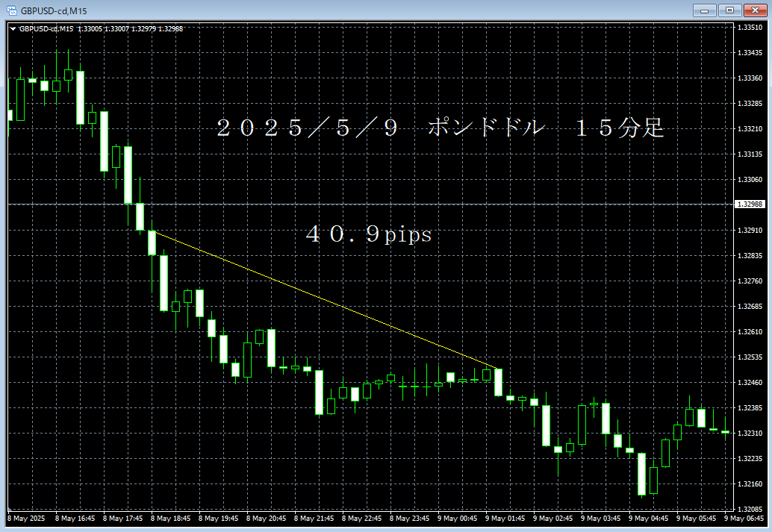Close the GBPUSD-cd,M15 chart window

[755, 10]
